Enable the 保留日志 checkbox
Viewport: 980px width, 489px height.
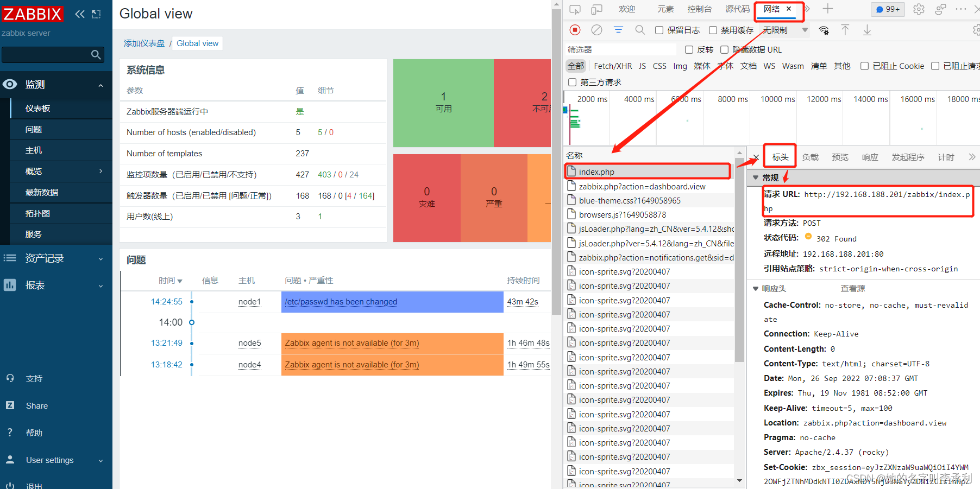(x=659, y=30)
